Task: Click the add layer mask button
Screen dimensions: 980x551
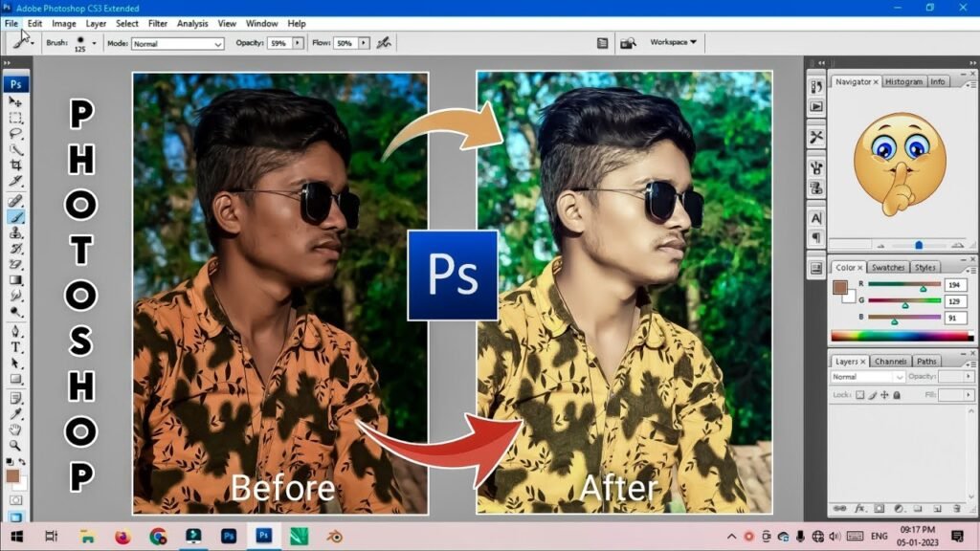Action: 880,509
